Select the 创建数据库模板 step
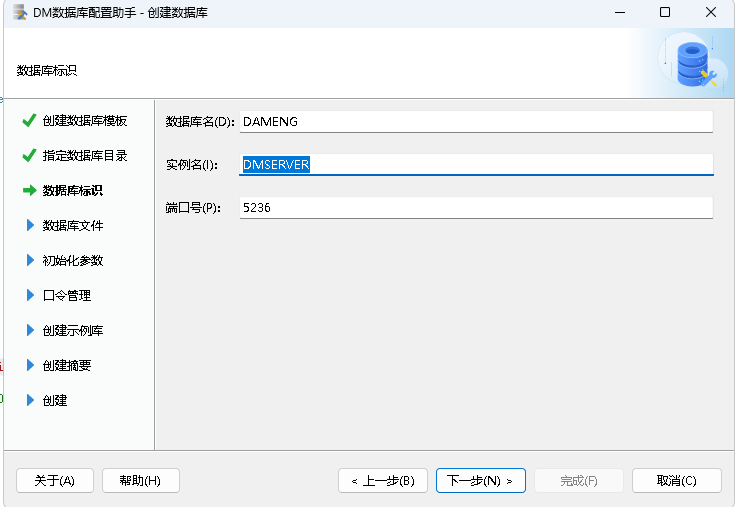The height and width of the screenshot is (507, 735). 85,120
